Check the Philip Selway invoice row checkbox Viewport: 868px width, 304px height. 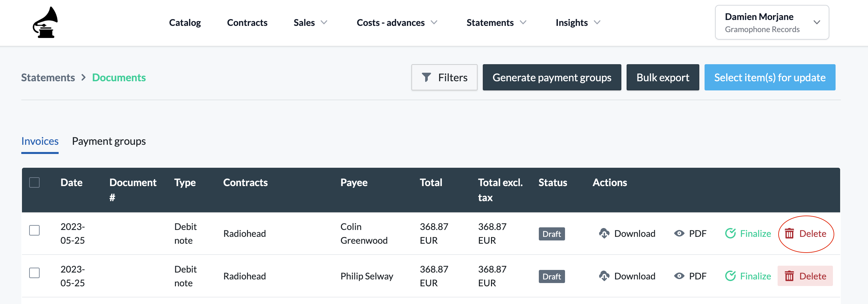(x=34, y=273)
